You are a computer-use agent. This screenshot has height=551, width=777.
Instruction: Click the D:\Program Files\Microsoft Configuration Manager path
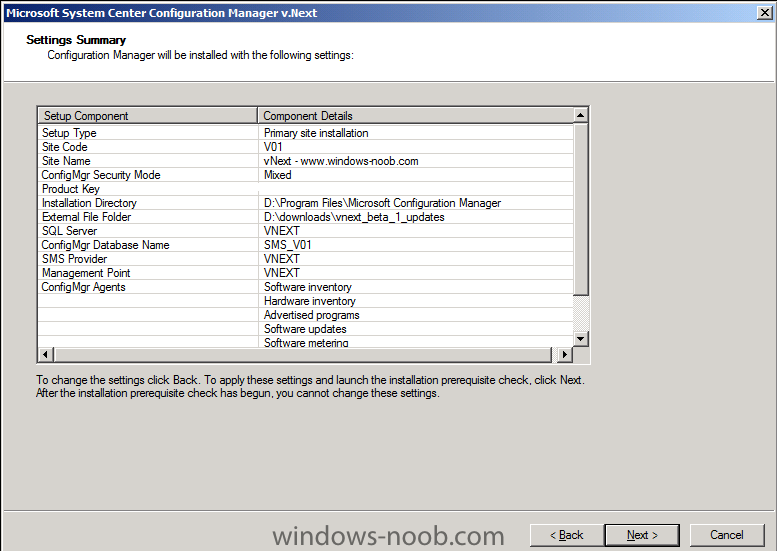click(382, 203)
